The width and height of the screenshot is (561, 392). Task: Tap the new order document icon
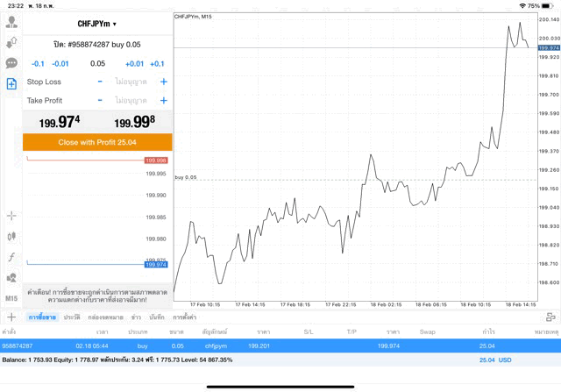click(x=11, y=84)
